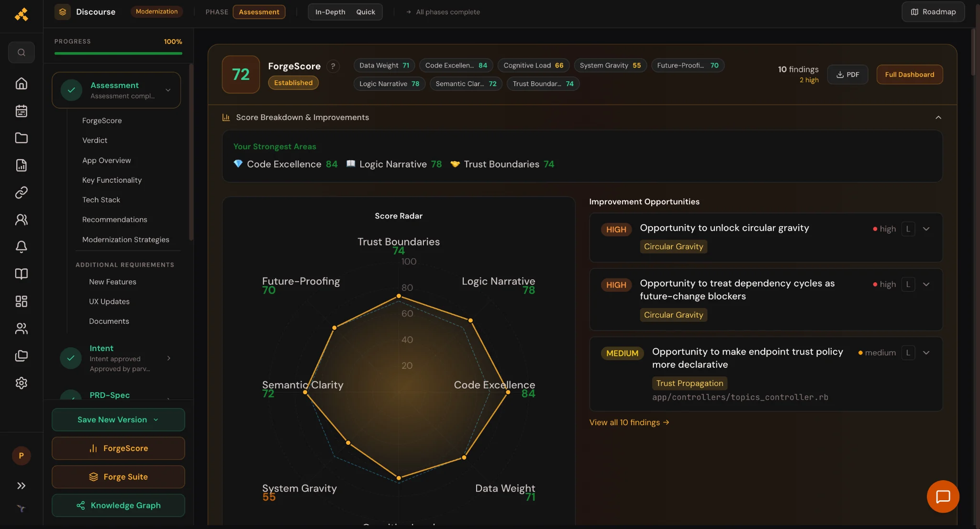The image size is (980, 529).
Task: Collapse the Assessment phase section
Action: (x=168, y=90)
